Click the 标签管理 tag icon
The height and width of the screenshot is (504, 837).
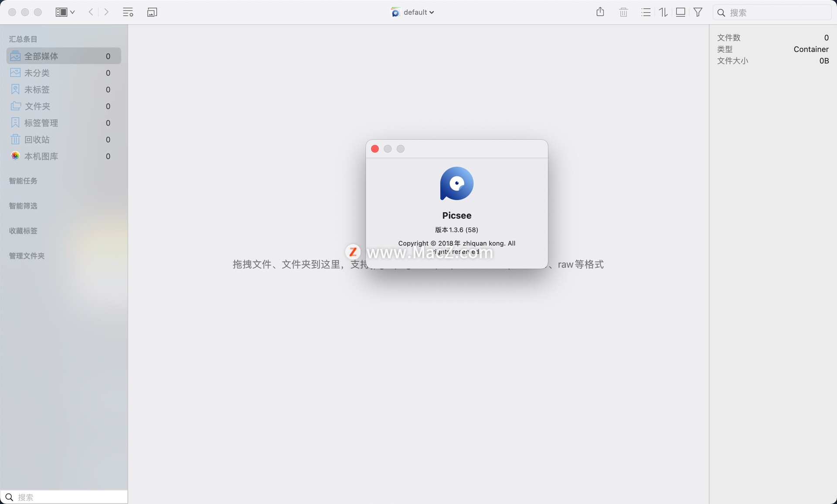pos(15,123)
